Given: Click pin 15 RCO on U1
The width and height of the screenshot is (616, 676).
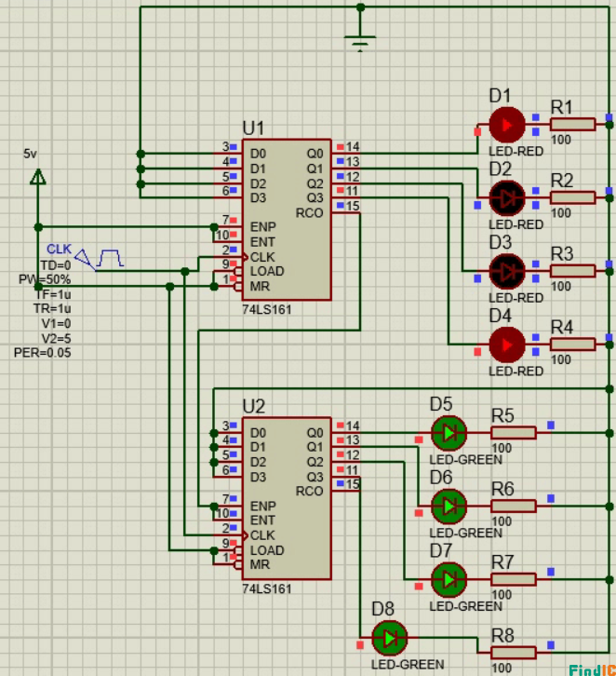Looking at the screenshot, I should tap(353, 206).
